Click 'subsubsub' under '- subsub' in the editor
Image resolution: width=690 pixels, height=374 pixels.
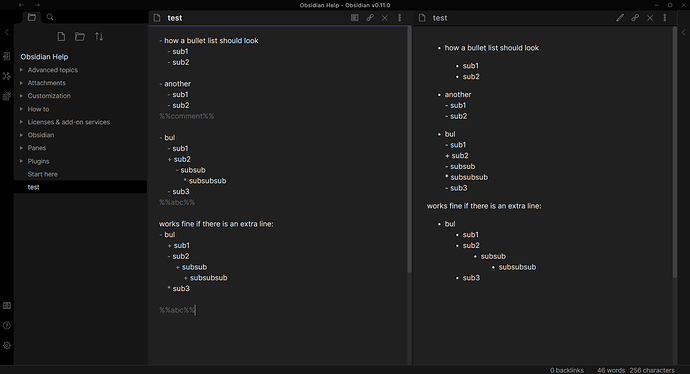pyautogui.click(x=207, y=181)
